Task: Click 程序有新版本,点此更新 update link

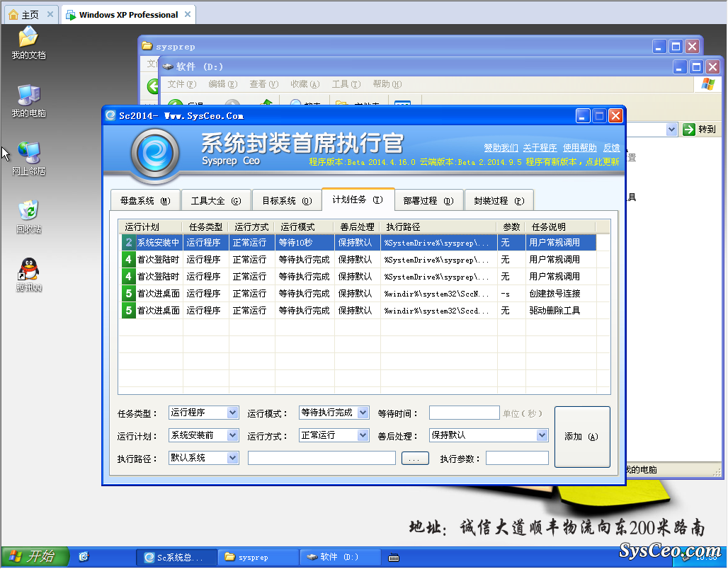Action: (x=572, y=162)
